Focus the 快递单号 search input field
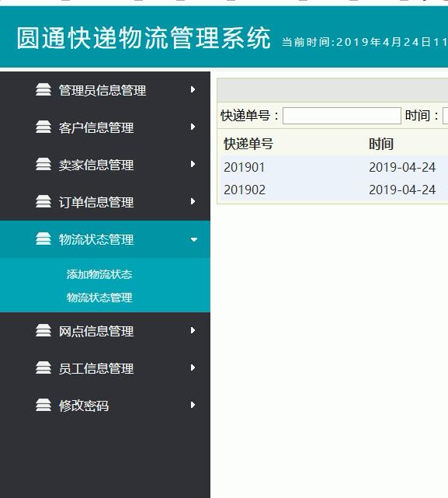448x498 pixels. (342, 116)
